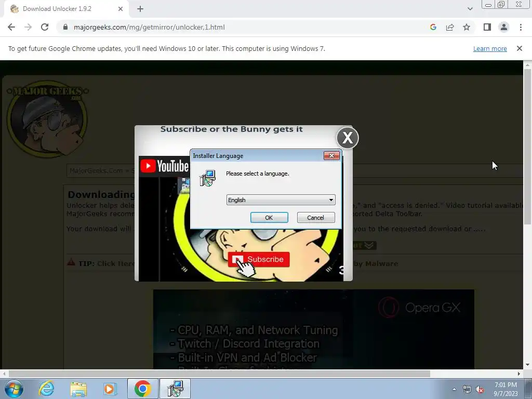Image resolution: width=532 pixels, height=399 pixels.
Task: Click the majorgeeks.com address bar
Action: coord(149,27)
